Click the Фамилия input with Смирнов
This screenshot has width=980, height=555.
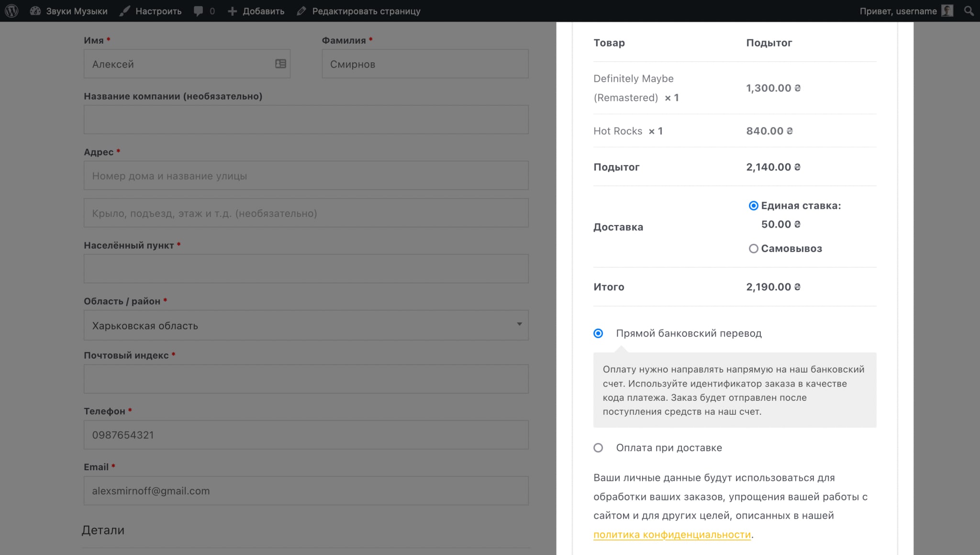tap(425, 64)
